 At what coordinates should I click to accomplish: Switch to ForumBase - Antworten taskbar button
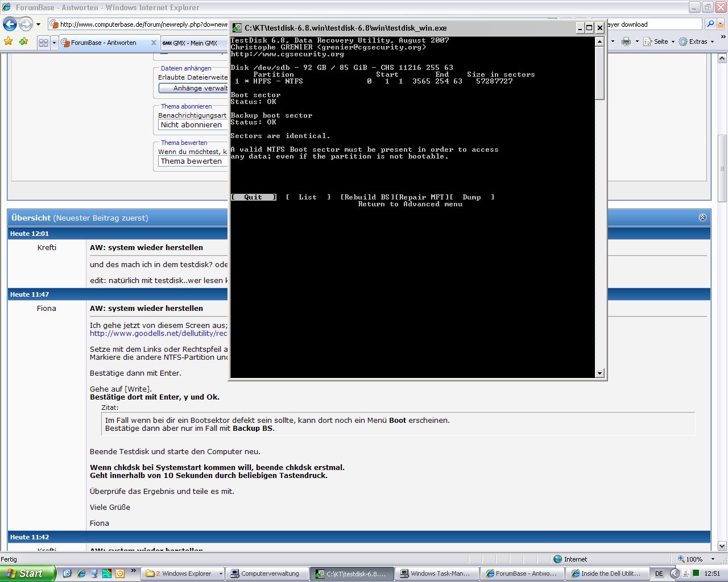(x=522, y=573)
